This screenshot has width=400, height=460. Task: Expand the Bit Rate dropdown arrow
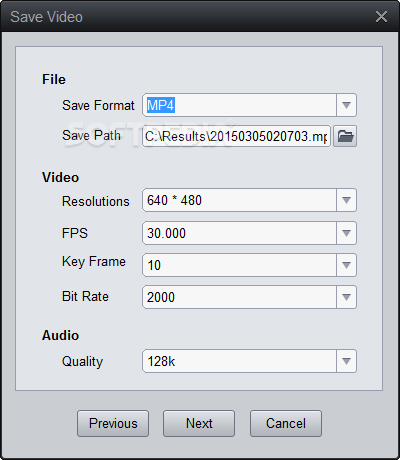(x=346, y=297)
